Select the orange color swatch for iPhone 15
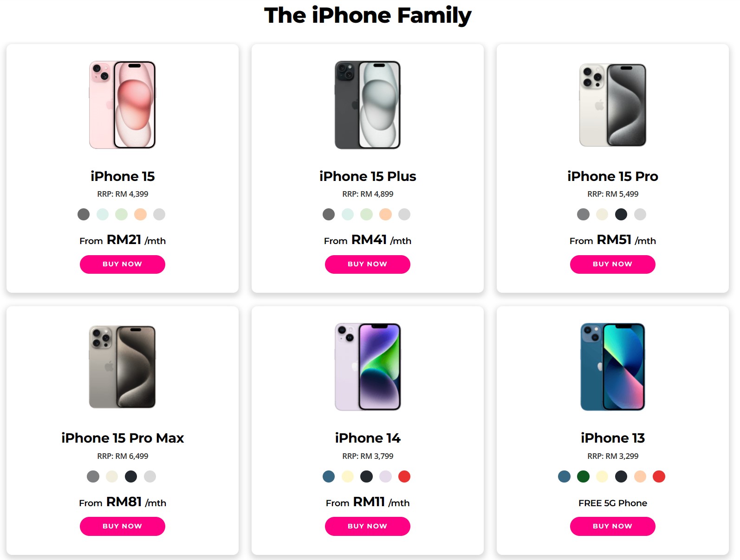This screenshot has height=560, width=740. tap(140, 214)
